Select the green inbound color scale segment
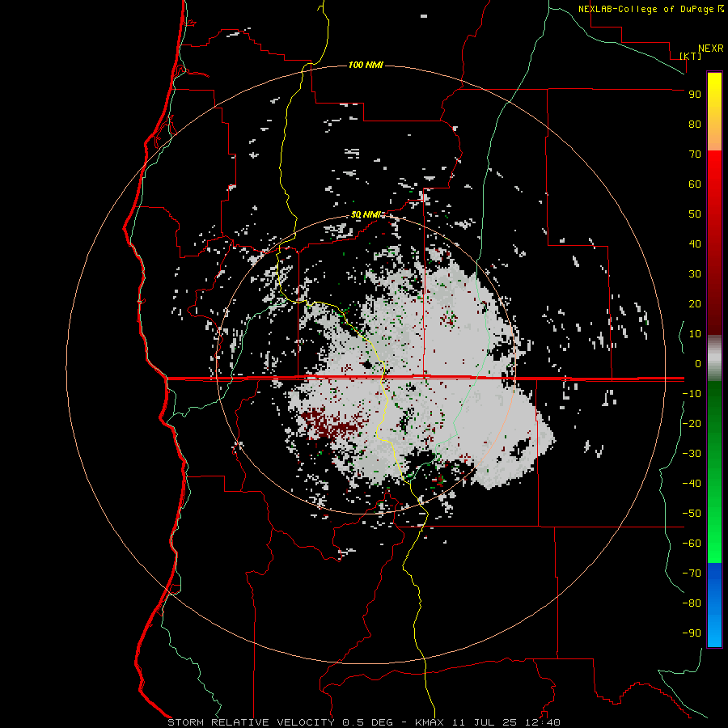The height and width of the screenshot is (728, 728). click(x=714, y=472)
